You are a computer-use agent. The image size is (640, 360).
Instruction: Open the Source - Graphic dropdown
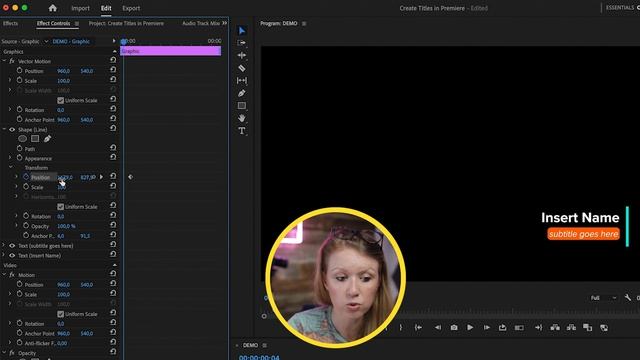(46, 41)
